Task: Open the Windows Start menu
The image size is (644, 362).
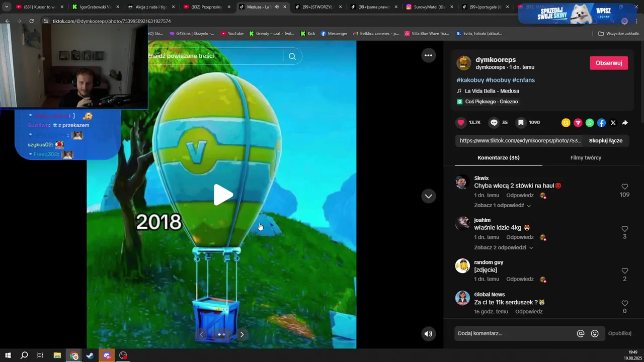Action: [x=8, y=355]
